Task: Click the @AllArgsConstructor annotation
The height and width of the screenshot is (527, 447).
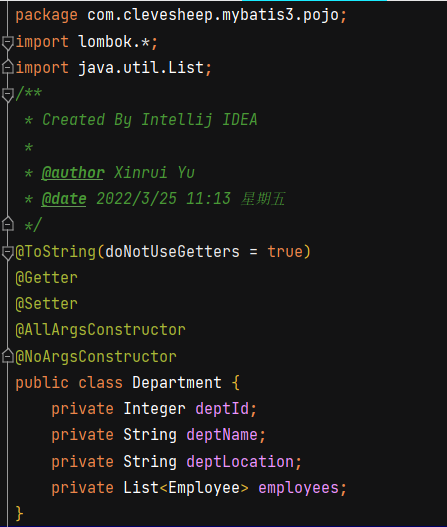Action: [x=100, y=330]
